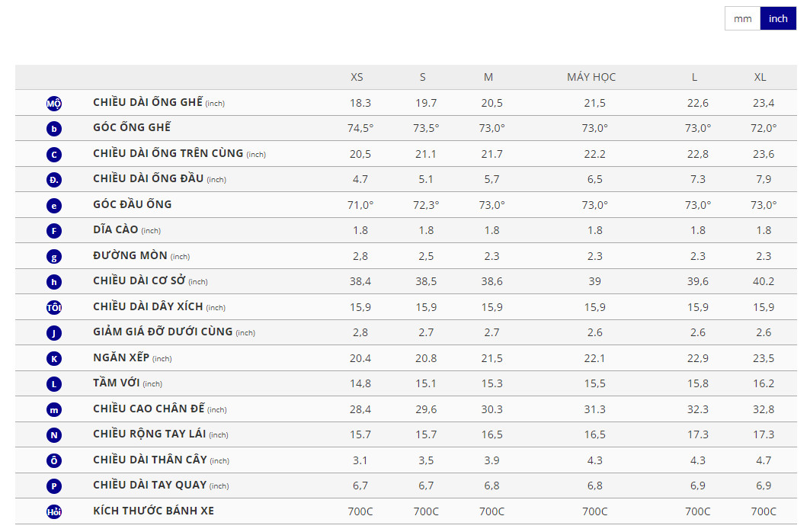Switch units to mm
Screen dimensions: 810x532
pyautogui.click(x=742, y=18)
